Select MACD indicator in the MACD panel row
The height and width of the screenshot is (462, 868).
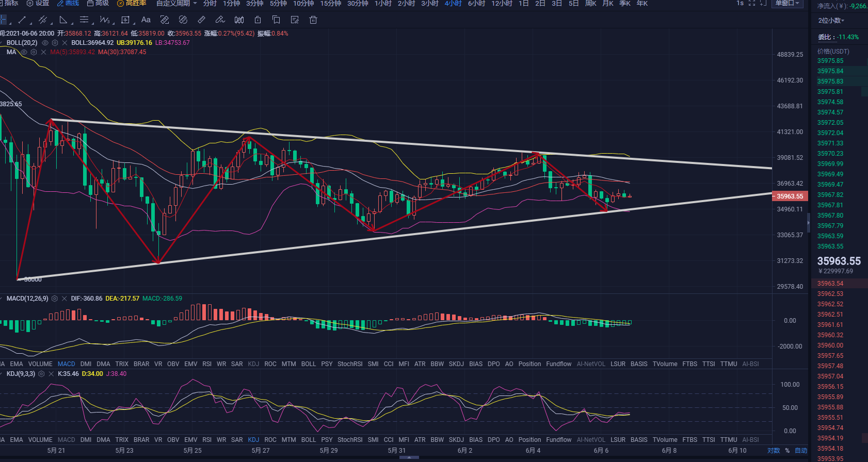(x=66, y=364)
